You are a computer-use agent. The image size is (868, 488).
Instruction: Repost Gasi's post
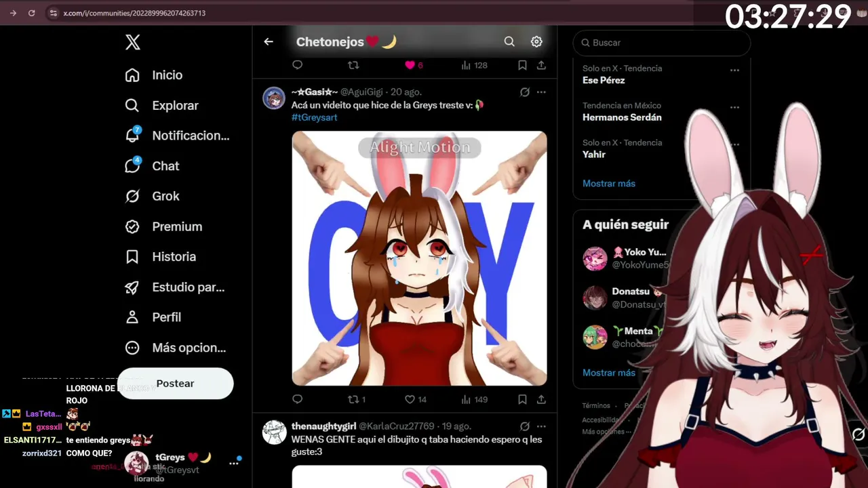(357, 400)
